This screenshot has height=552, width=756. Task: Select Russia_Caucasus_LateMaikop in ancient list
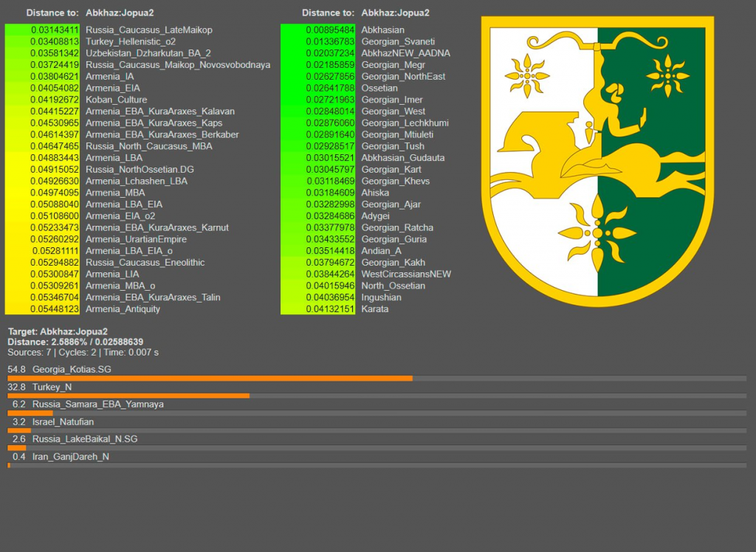[x=148, y=30]
